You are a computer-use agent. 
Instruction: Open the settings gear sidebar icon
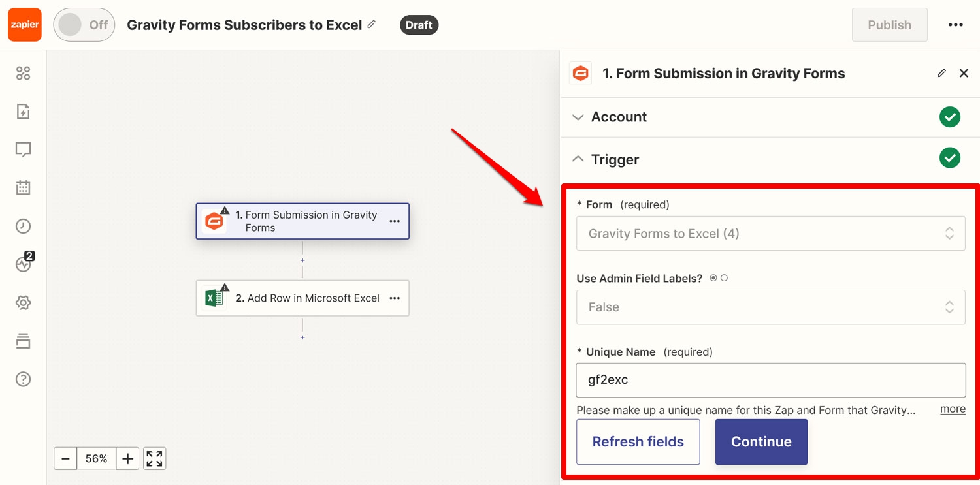click(x=23, y=303)
